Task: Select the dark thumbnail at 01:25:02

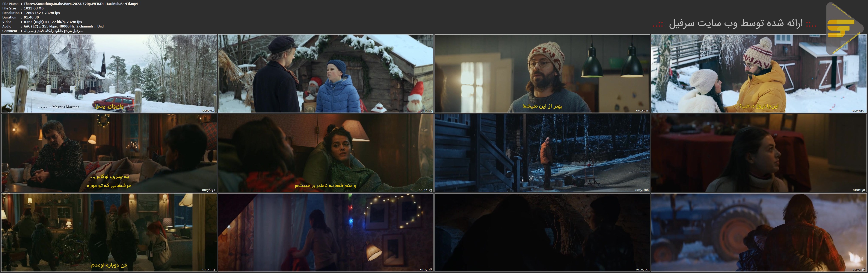Action: 542,232
